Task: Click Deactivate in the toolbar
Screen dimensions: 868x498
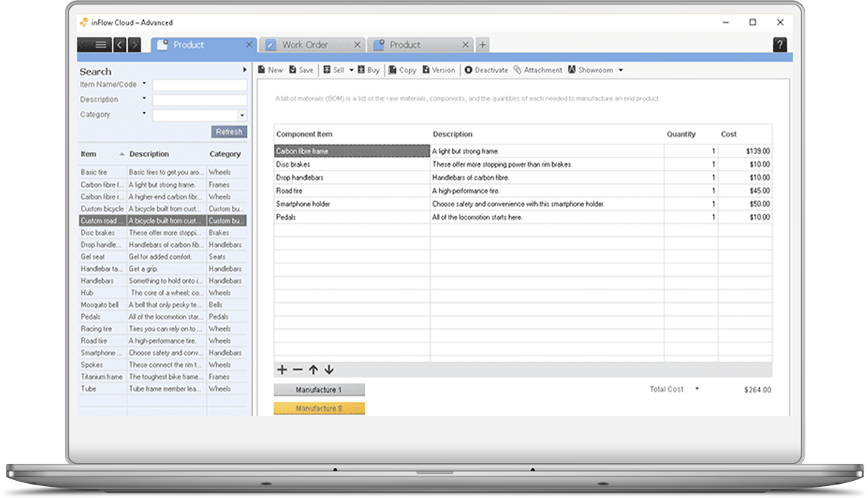Action: point(486,70)
